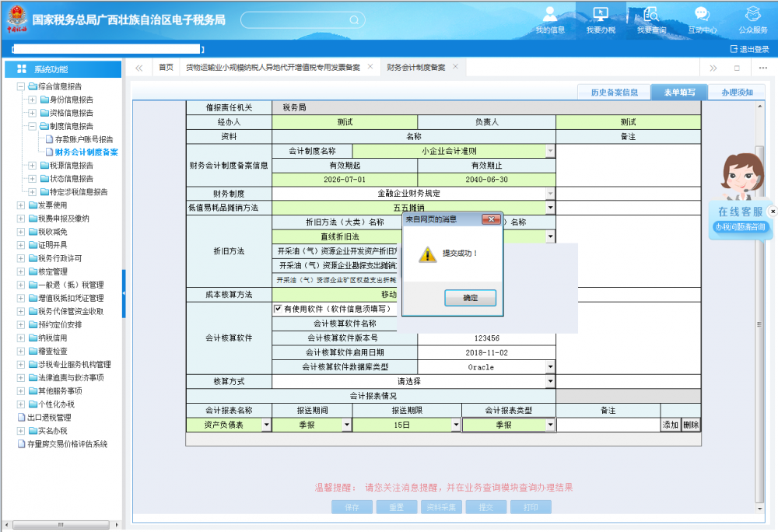Image resolution: width=778 pixels, height=532 pixels.
Task: Click the tab scroll-left double arrow
Action: [x=138, y=68]
